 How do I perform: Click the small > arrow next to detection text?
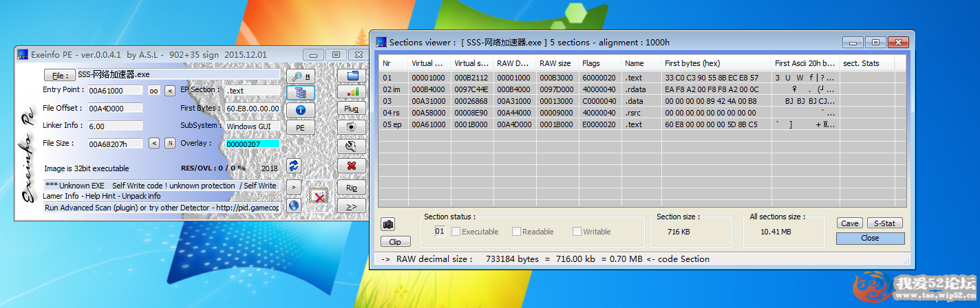pyautogui.click(x=294, y=186)
